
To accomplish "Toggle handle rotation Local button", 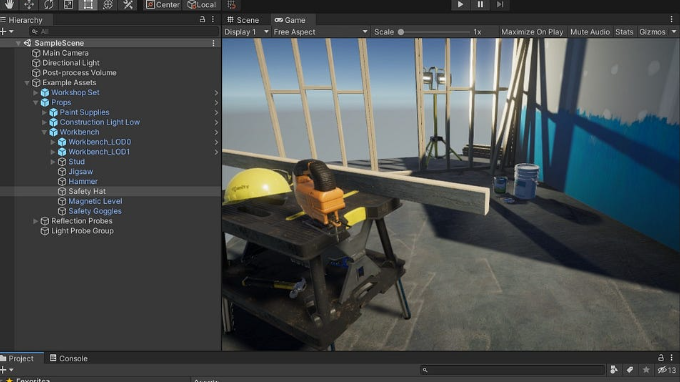I will [202, 5].
